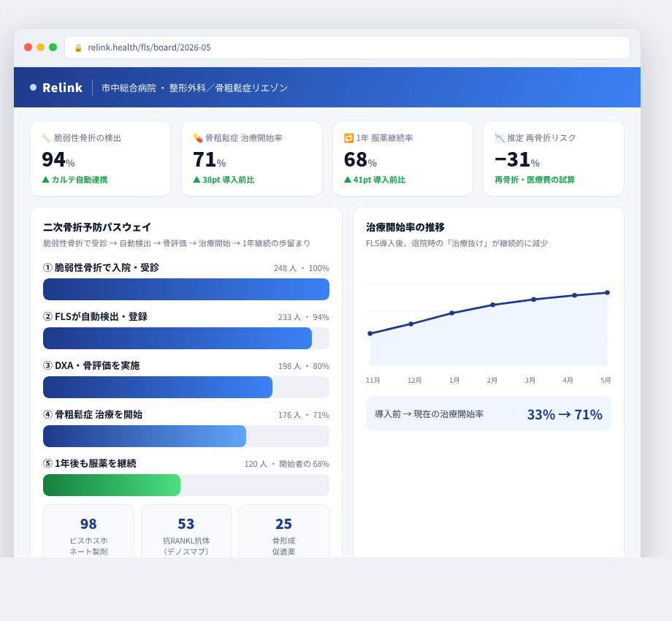The image size is (672, 621).
Task: Click the label ⑤ 1年後も服薬を継続
Action: (x=90, y=463)
